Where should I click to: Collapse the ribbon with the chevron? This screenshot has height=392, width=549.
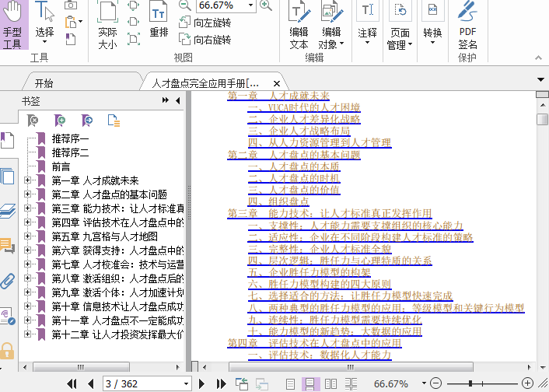(x=538, y=58)
